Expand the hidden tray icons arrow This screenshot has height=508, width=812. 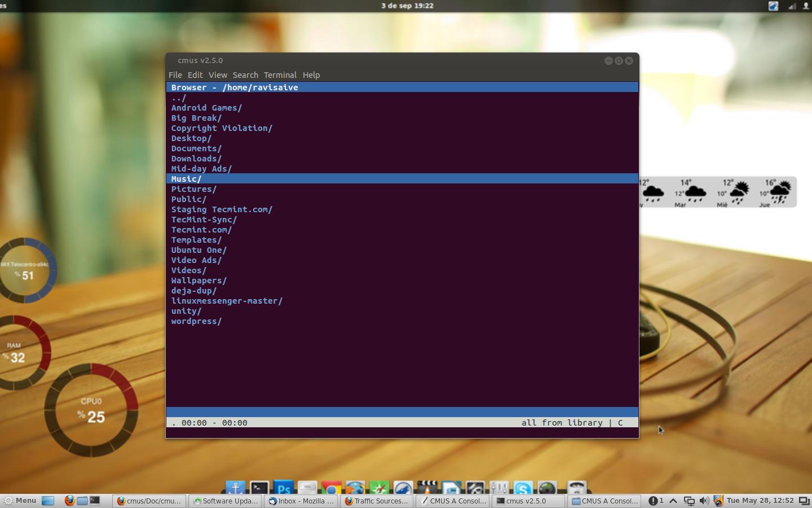pos(673,501)
